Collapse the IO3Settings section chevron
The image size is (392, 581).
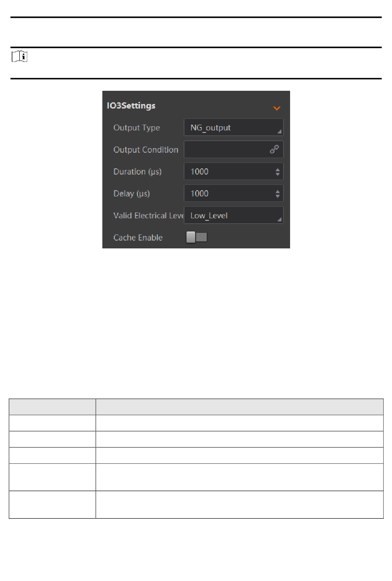276,108
